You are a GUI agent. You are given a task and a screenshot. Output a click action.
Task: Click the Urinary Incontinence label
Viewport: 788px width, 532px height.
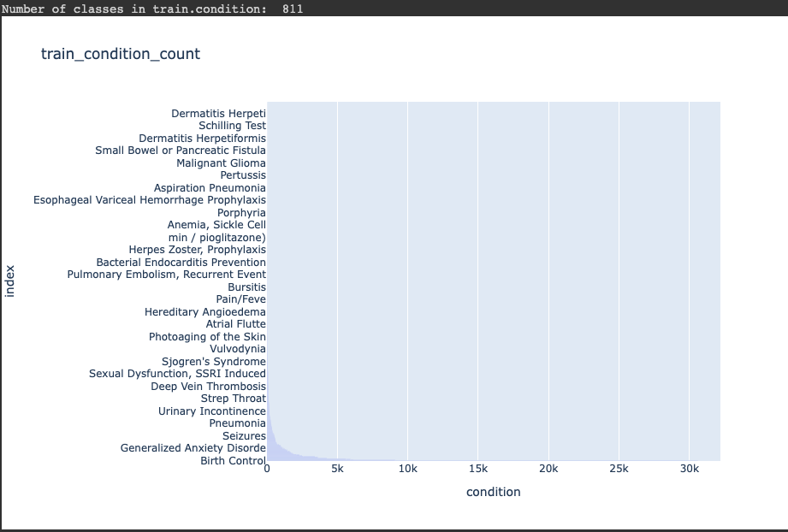click(x=211, y=411)
